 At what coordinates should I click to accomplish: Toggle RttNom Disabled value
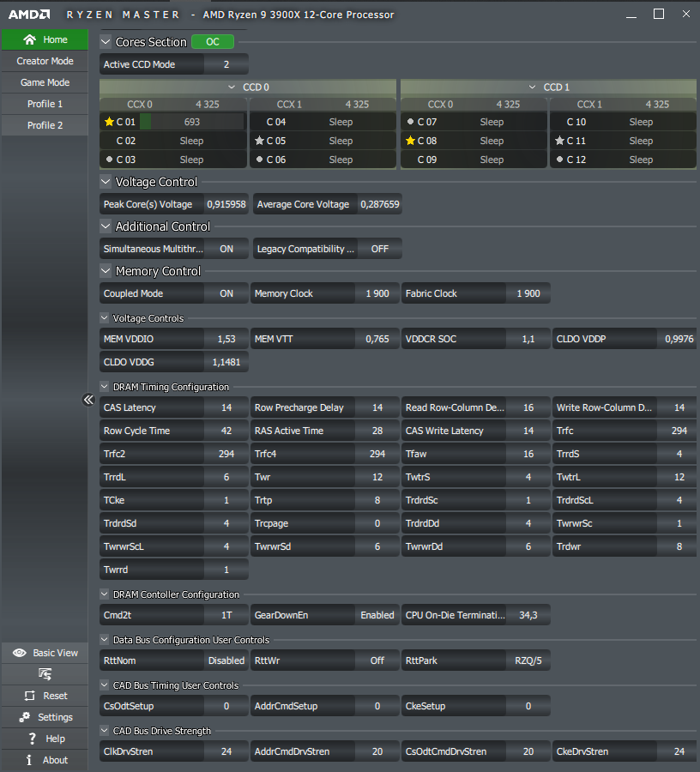226,660
